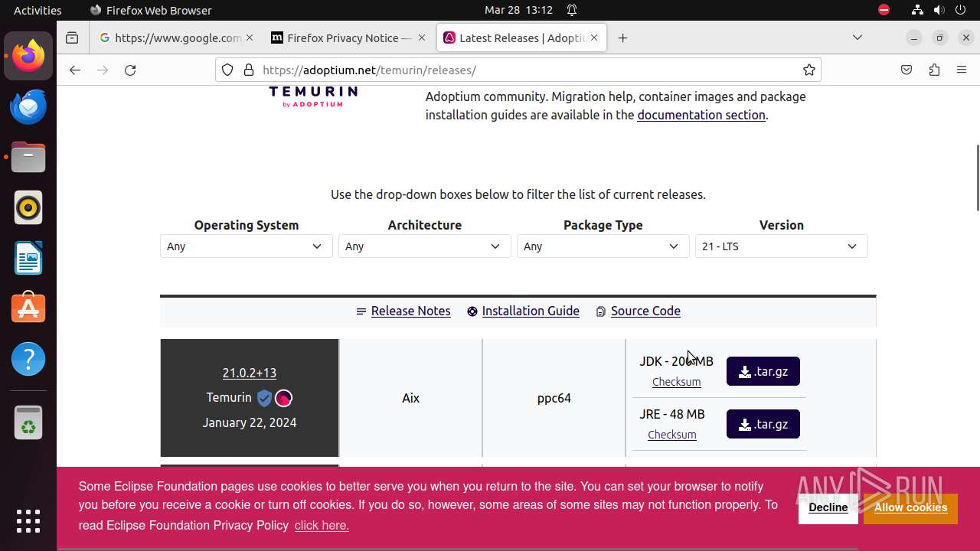Show applications grid
This screenshot has width=980, height=551.
tap(28, 520)
